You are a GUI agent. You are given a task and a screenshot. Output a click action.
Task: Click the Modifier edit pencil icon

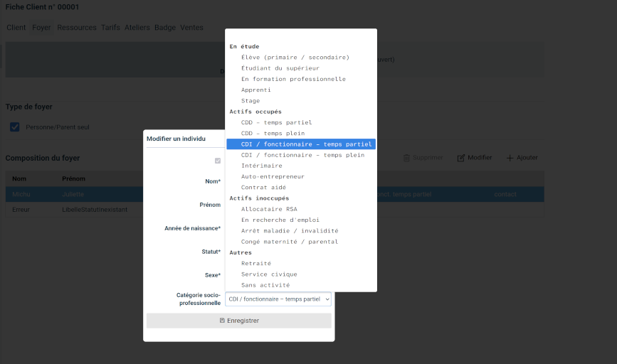point(461,158)
